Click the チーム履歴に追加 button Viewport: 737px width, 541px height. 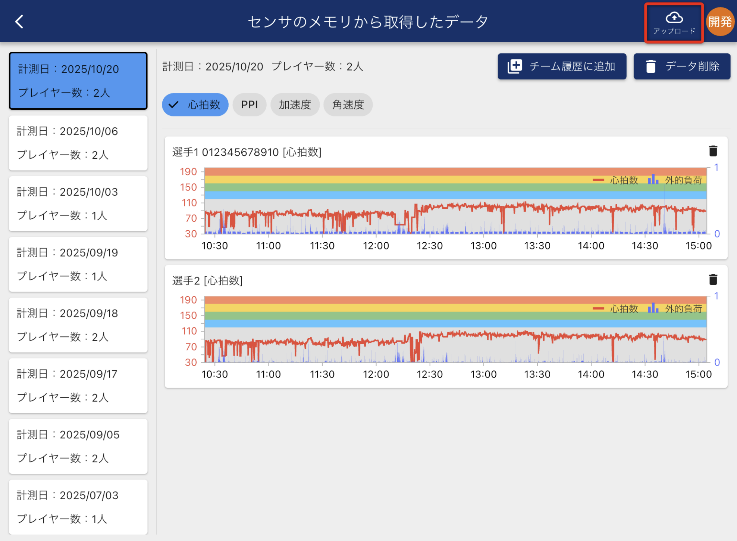pos(562,66)
